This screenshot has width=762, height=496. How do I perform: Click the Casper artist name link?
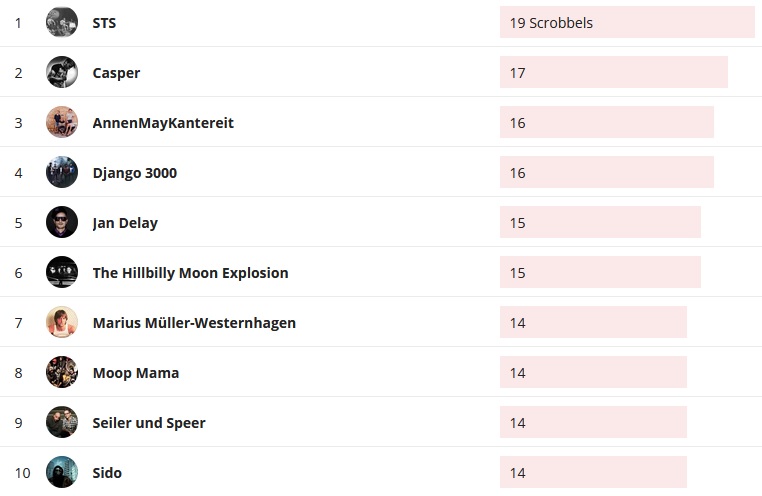click(116, 73)
